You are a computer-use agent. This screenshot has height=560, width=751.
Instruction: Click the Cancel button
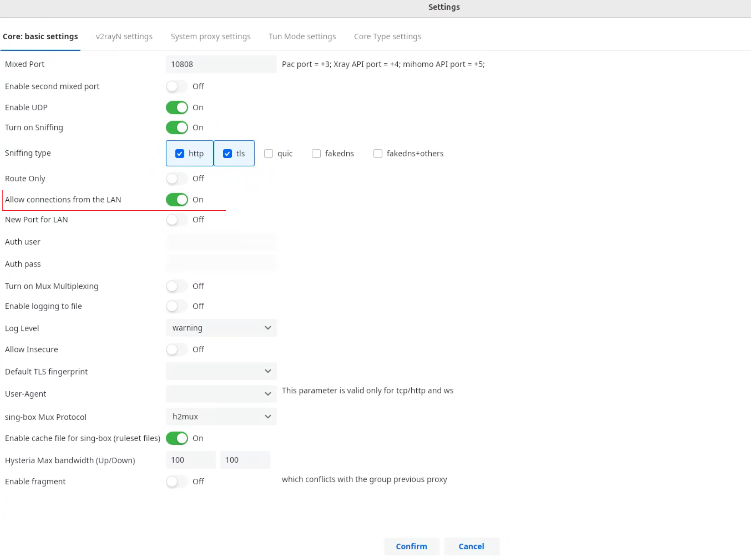[471, 546]
